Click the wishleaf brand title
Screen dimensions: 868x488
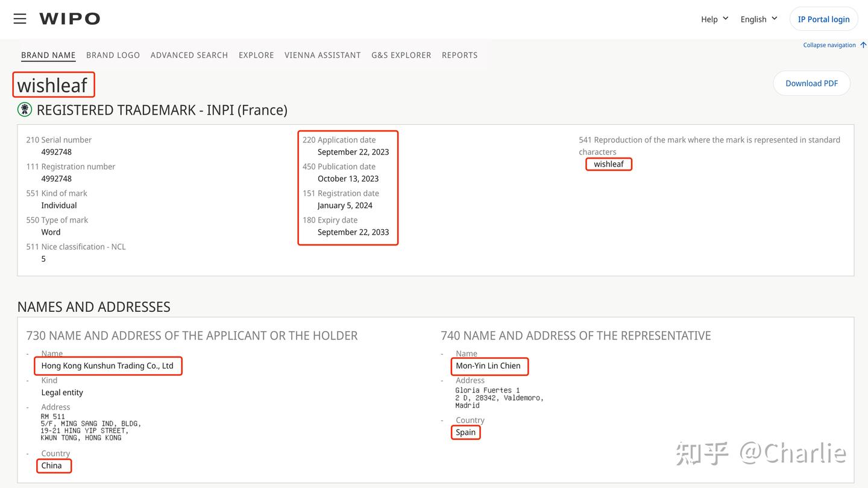[x=52, y=85]
